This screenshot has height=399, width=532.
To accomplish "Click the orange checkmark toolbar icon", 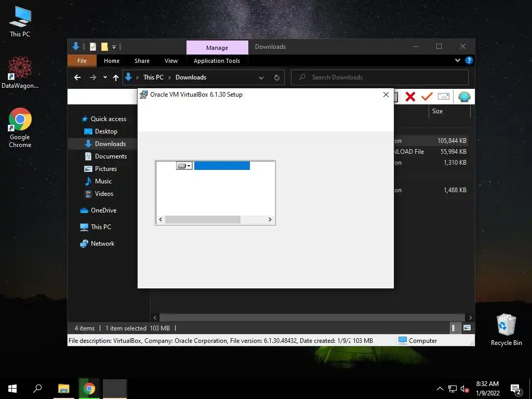I will 427,97.
